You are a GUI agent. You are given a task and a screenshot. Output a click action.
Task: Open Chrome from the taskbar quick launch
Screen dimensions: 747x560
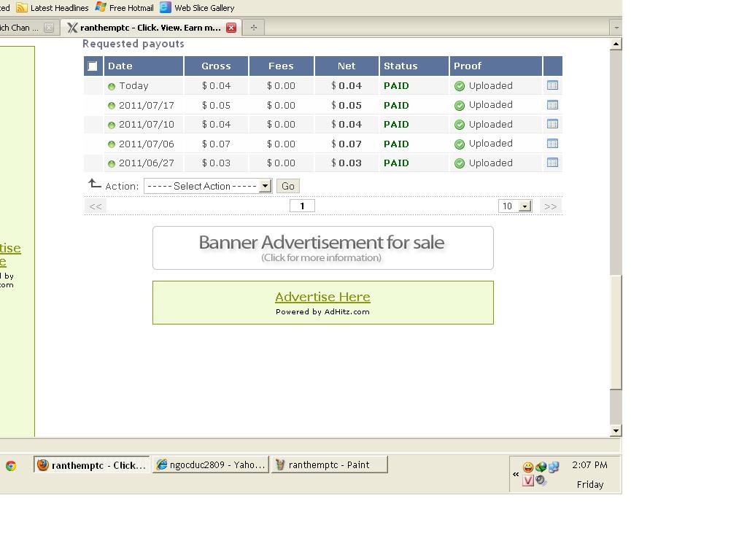coord(10,466)
